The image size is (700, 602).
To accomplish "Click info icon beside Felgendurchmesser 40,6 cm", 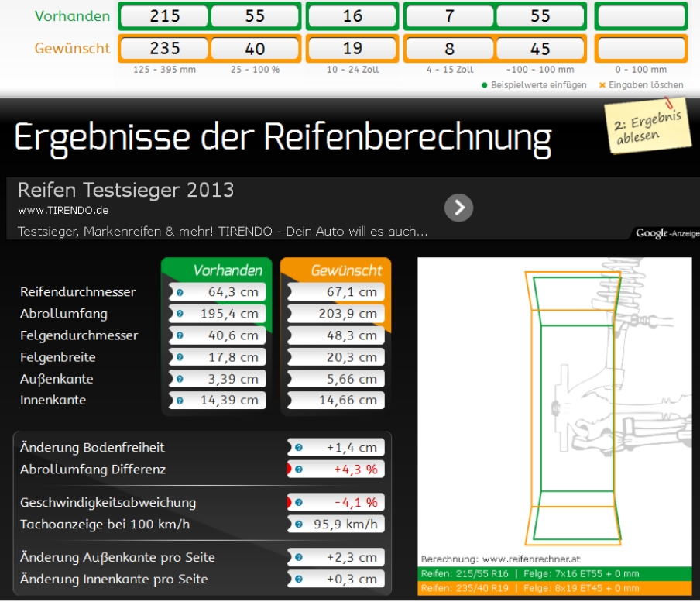I will click(180, 335).
